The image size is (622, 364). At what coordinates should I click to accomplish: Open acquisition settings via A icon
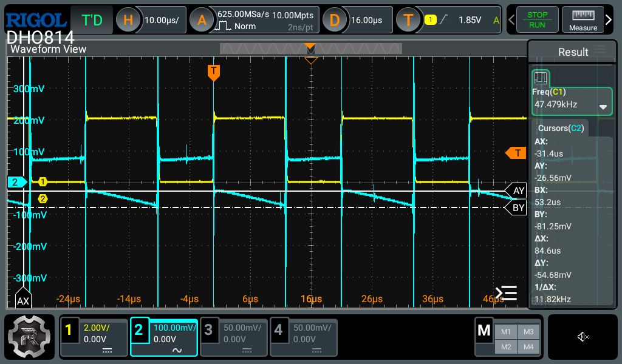pyautogui.click(x=202, y=20)
